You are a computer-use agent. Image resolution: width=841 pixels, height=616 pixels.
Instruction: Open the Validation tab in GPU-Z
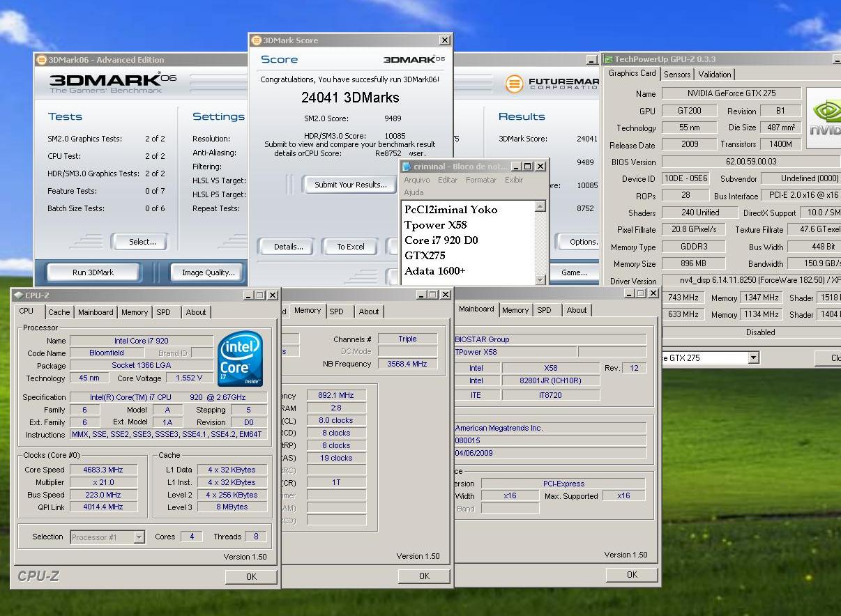click(715, 75)
